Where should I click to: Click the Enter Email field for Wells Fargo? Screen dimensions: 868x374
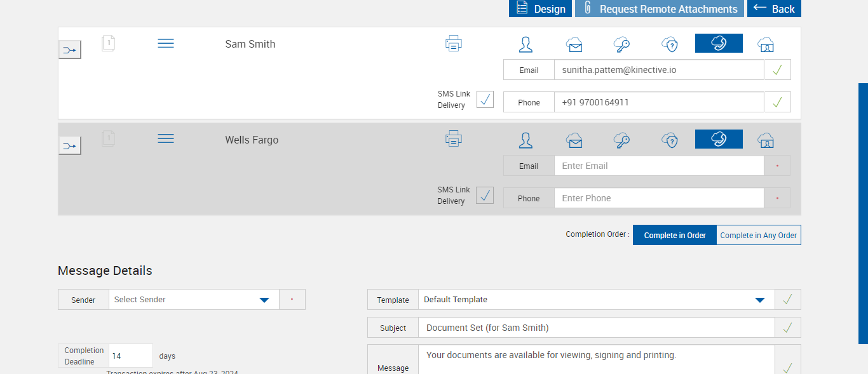point(658,166)
